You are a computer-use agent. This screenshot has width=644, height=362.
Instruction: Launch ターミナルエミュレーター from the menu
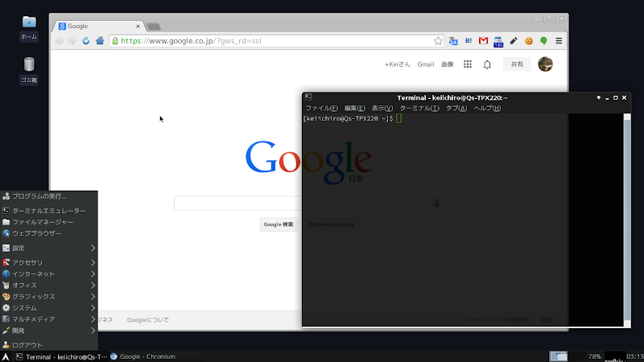click(x=49, y=211)
